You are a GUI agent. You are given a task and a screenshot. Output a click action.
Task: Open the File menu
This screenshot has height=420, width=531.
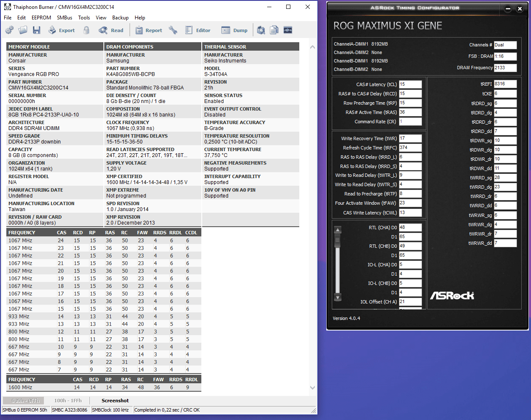pos(8,18)
